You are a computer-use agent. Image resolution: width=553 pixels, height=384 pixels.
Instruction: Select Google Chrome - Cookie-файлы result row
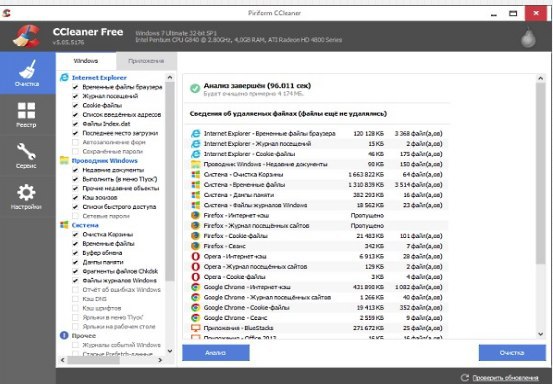(316, 307)
